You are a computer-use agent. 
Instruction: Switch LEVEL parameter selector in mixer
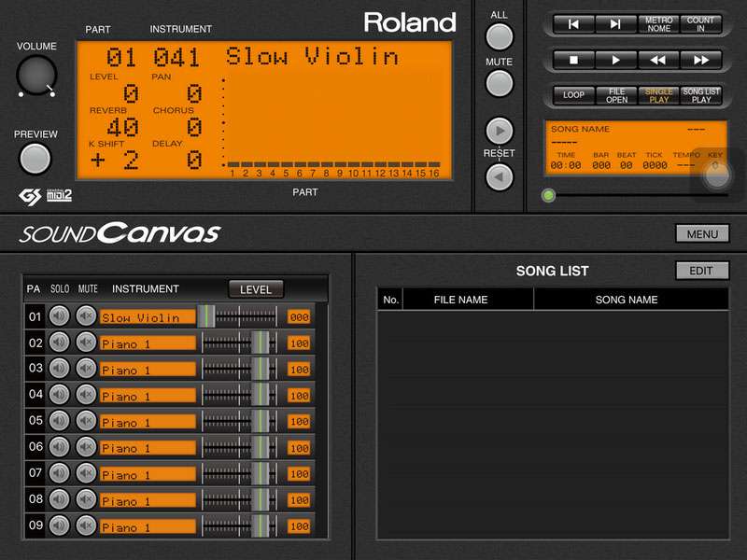(x=256, y=289)
